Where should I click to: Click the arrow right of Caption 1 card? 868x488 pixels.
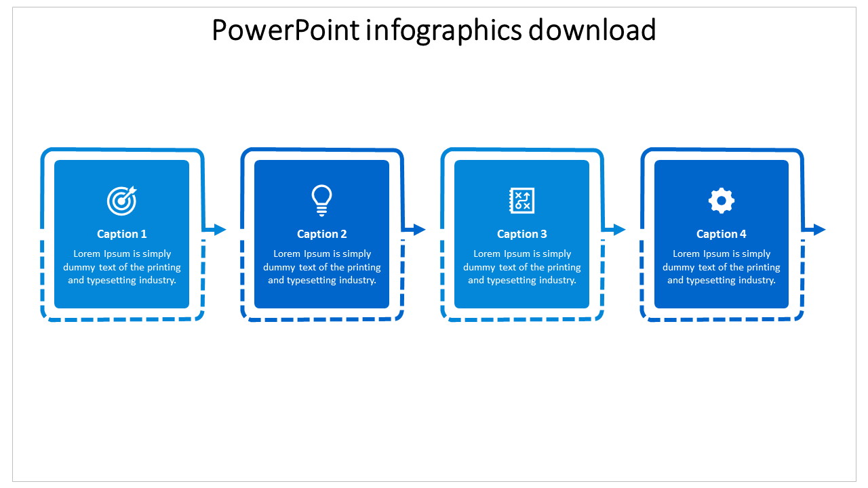coord(215,230)
